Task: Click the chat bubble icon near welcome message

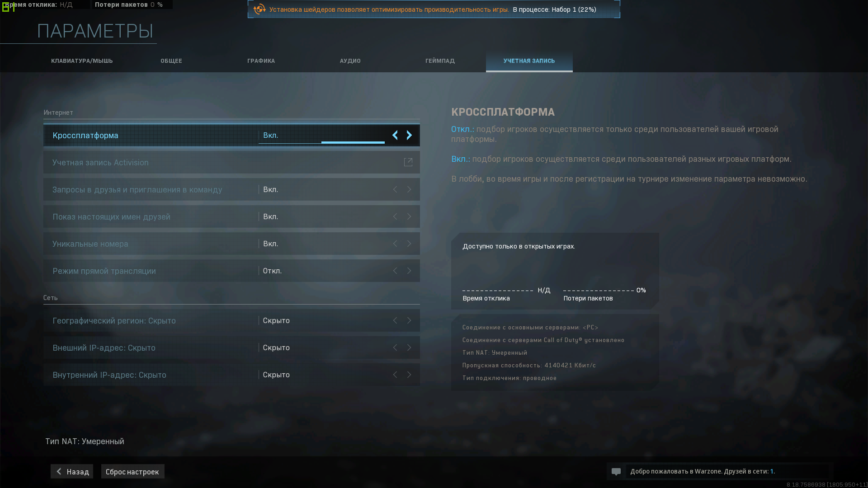Action: (x=616, y=472)
